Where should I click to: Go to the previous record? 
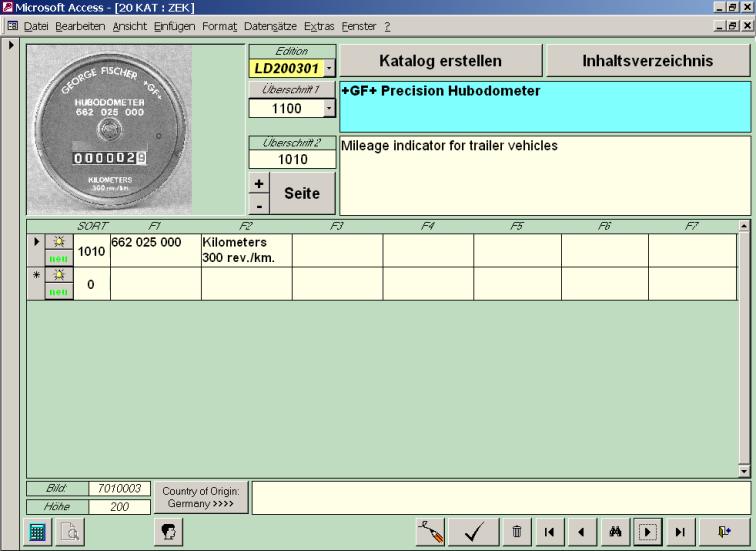tap(581, 533)
